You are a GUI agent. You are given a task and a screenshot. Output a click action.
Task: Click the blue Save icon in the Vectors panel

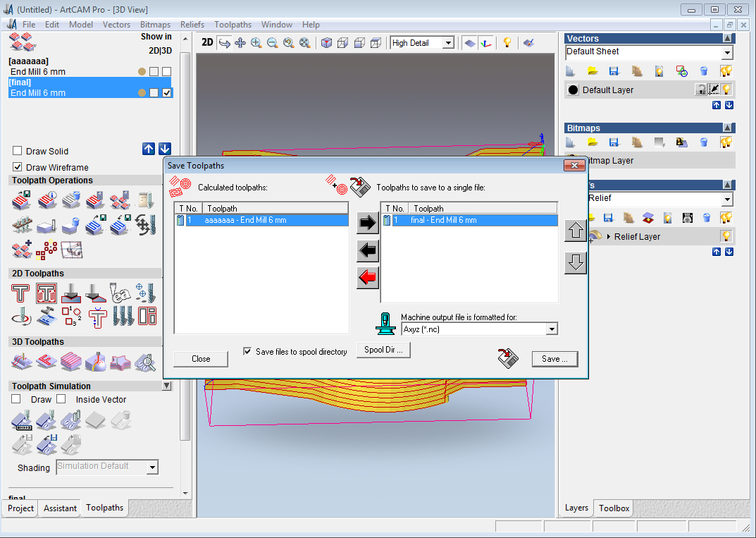614,71
